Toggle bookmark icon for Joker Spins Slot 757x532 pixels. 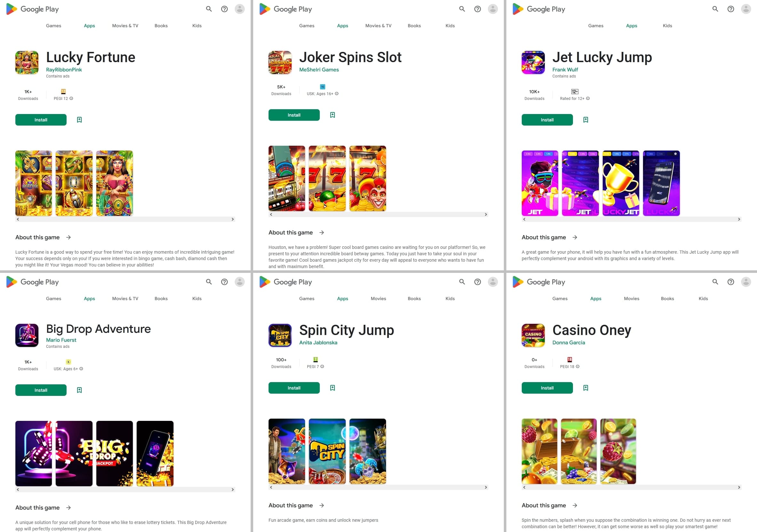333,115
